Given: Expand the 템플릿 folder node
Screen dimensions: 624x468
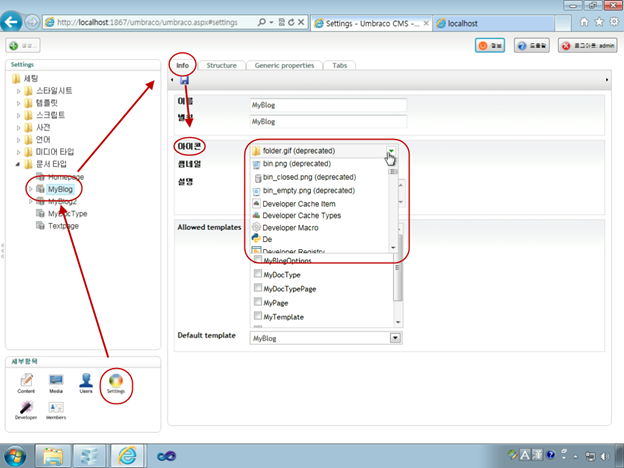Looking at the screenshot, I should click(x=18, y=103).
